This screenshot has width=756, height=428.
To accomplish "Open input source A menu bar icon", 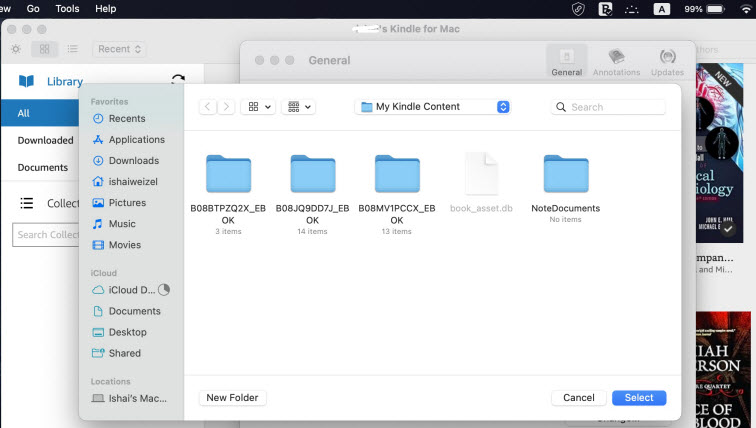I will pos(661,9).
